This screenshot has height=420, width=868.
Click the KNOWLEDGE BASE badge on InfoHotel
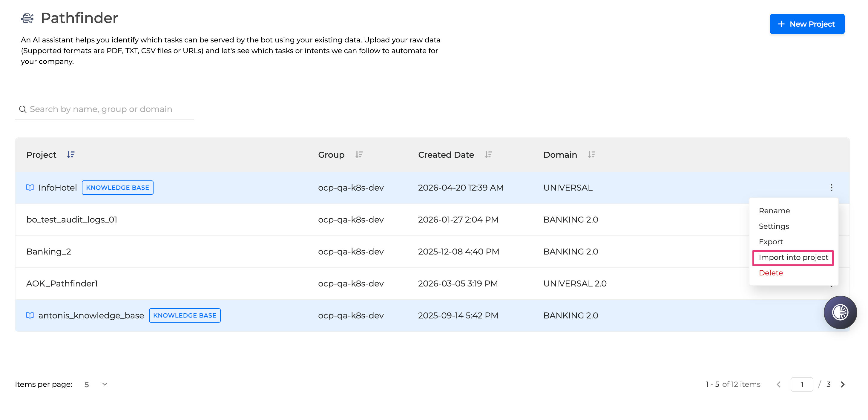(118, 188)
